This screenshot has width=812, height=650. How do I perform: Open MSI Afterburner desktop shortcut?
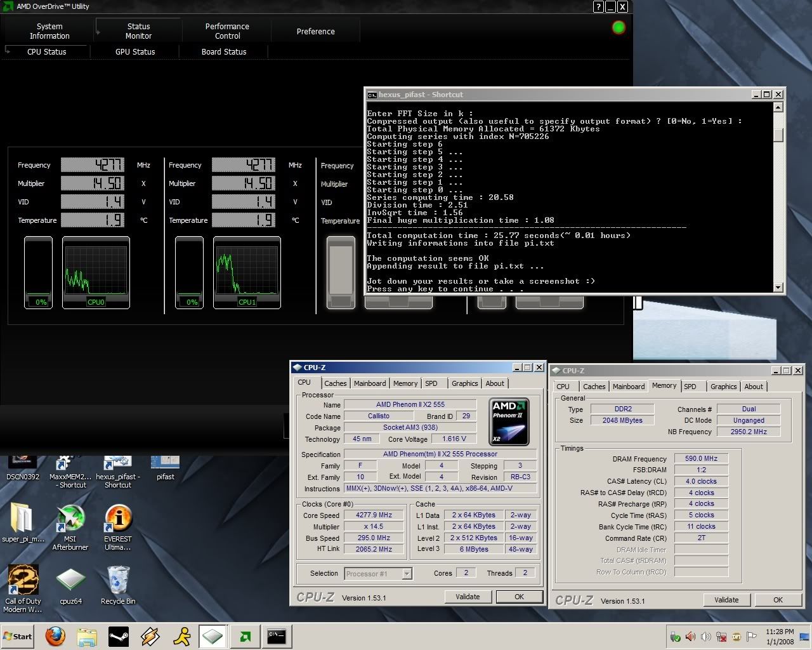(x=70, y=527)
